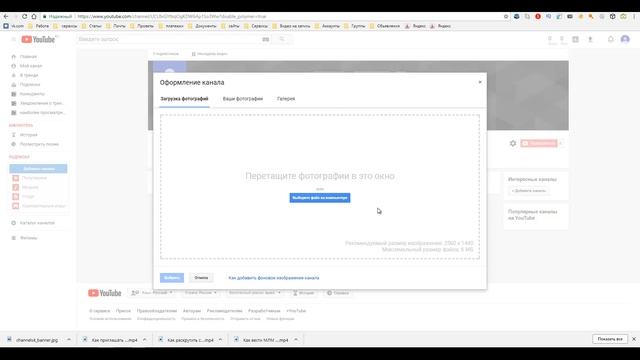The width and height of the screenshot is (640, 360).
Task: Switch to Ваши фотографии tab
Action: [x=243, y=99]
